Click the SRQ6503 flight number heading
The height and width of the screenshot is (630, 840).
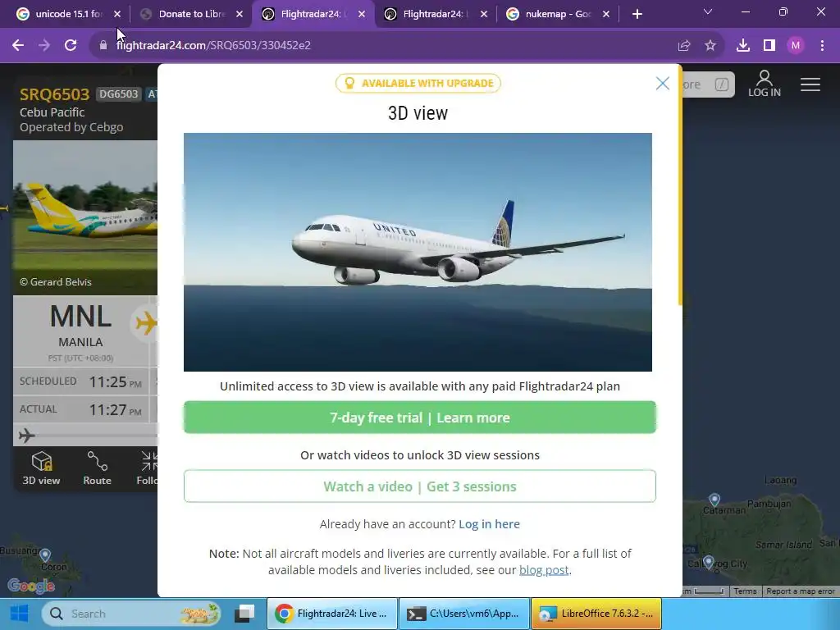pyautogui.click(x=55, y=94)
